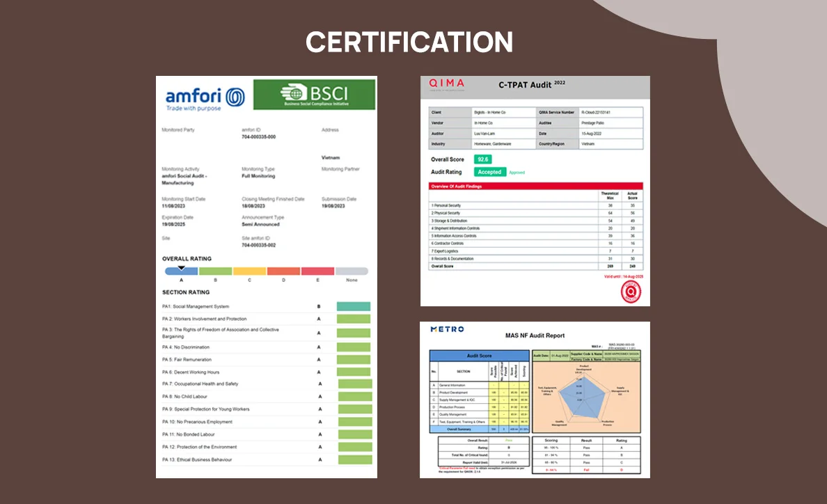Image resolution: width=827 pixels, height=504 pixels.
Task: Click the teal bar in PA1 row
Action: (354, 306)
